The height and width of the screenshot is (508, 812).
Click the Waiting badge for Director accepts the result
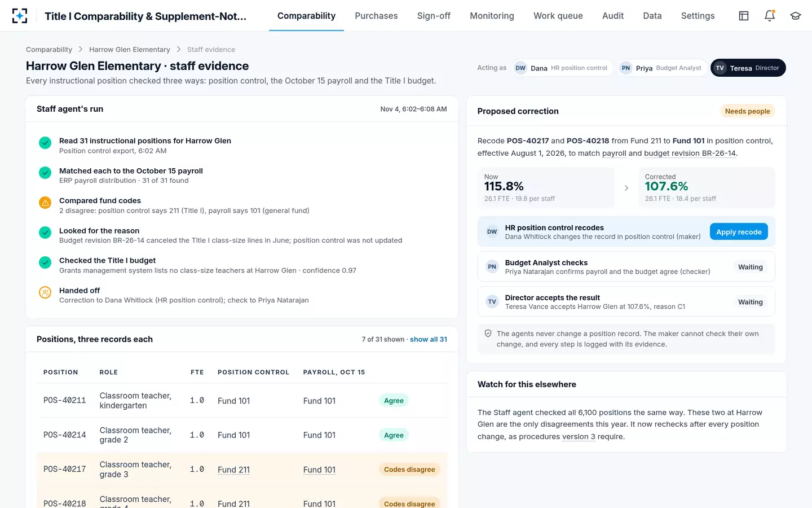coord(751,302)
